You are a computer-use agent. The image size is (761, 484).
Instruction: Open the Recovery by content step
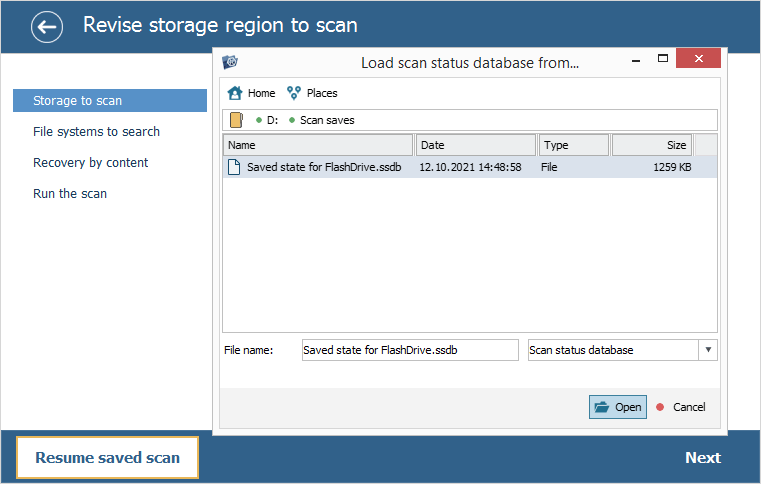[x=90, y=163]
